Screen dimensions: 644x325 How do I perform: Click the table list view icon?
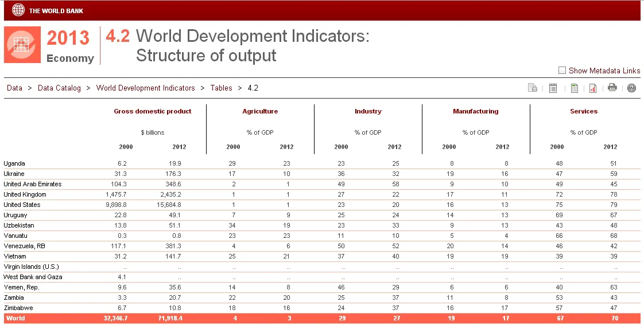[x=553, y=88]
